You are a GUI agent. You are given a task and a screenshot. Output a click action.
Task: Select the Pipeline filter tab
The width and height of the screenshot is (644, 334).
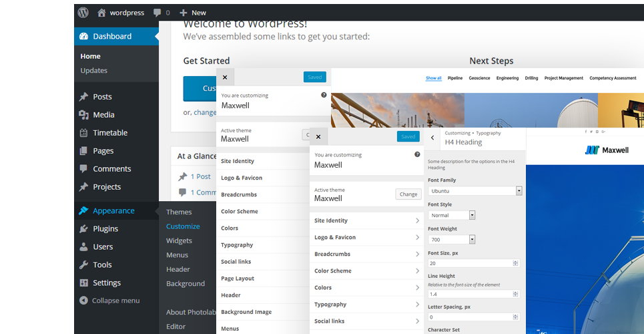coord(455,78)
